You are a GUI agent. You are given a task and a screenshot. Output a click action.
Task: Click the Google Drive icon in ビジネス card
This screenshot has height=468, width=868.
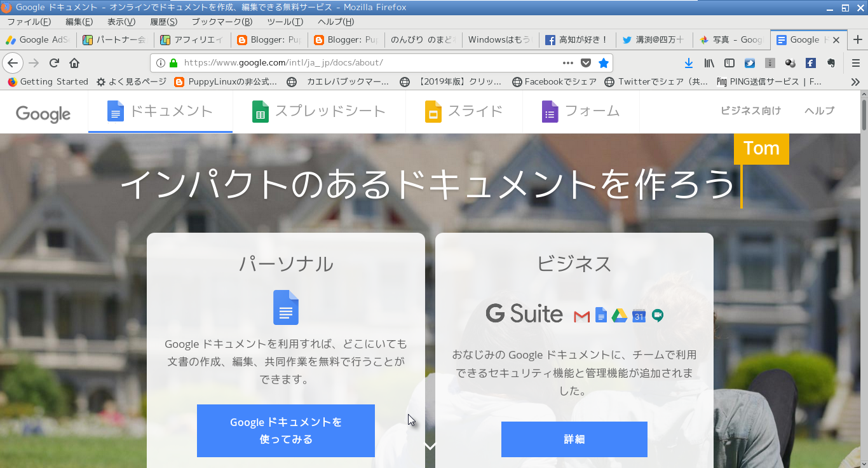click(x=620, y=315)
